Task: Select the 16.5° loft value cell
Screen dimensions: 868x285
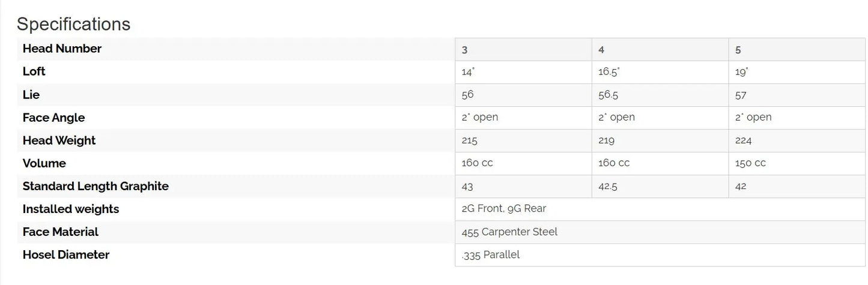Action: (x=609, y=72)
